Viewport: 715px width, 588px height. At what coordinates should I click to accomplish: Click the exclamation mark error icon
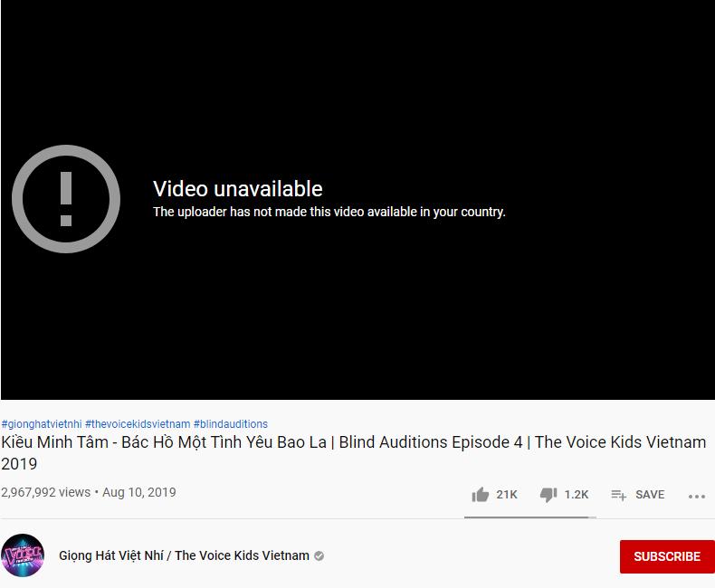(66, 199)
